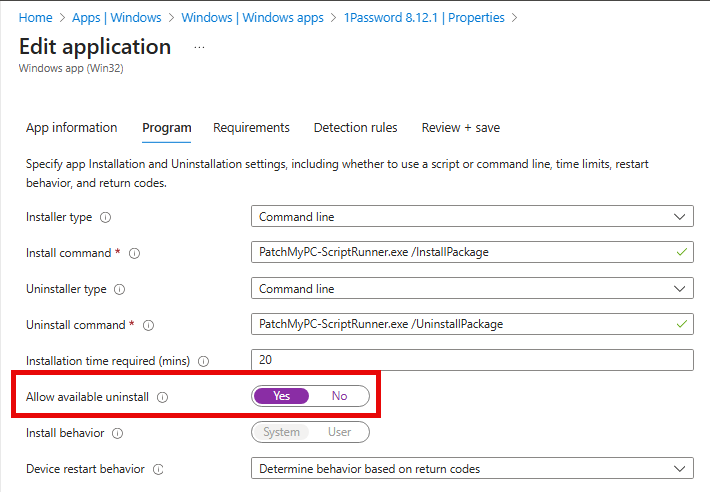Set Allow available uninstall to No
The height and width of the screenshot is (492, 710).
tap(339, 396)
